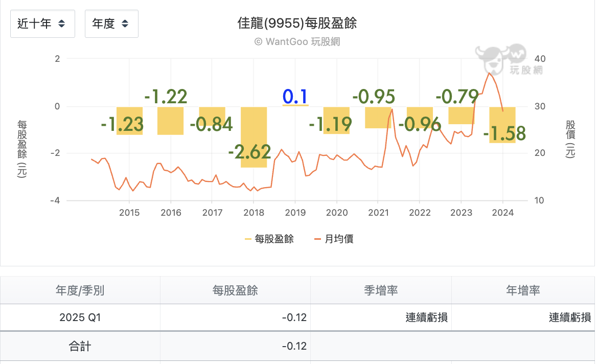Click the 合計 totals row
The image size is (598, 364).
(79, 346)
